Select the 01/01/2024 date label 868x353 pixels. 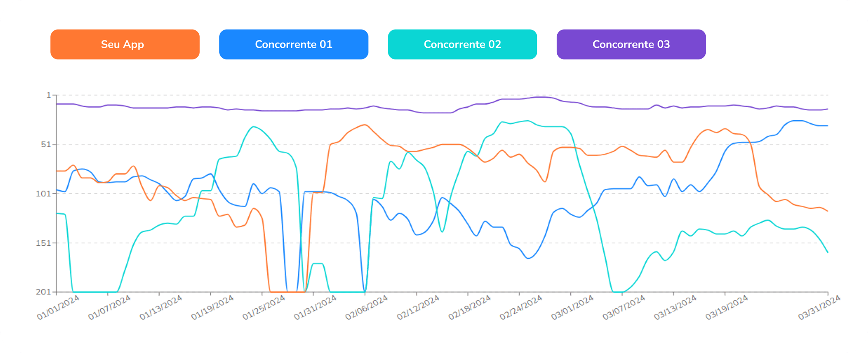pos(58,307)
